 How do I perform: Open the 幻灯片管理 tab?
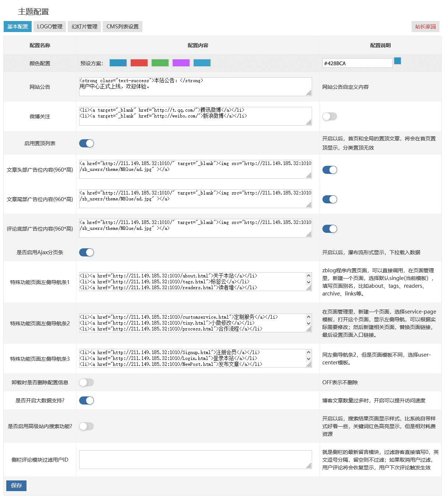pyautogui.click(x=84, y=27)
